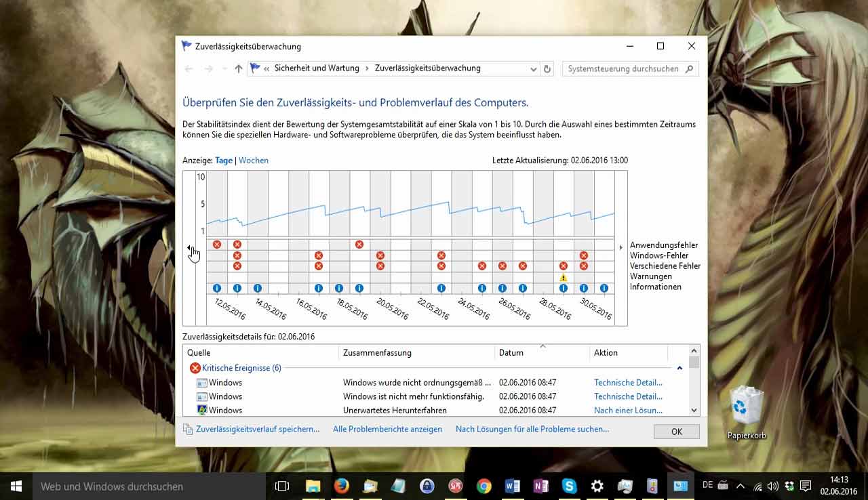Show hidden system tray icons
The image size is (868, 500).
pyautogui.click(x=740, y=486)
